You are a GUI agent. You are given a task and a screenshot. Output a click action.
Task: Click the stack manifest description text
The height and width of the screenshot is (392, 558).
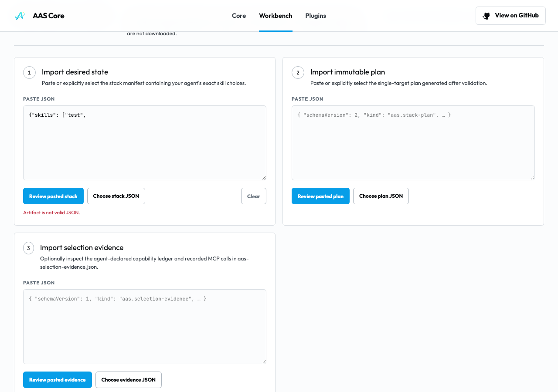pyautogui.click(x=144, y=83)
